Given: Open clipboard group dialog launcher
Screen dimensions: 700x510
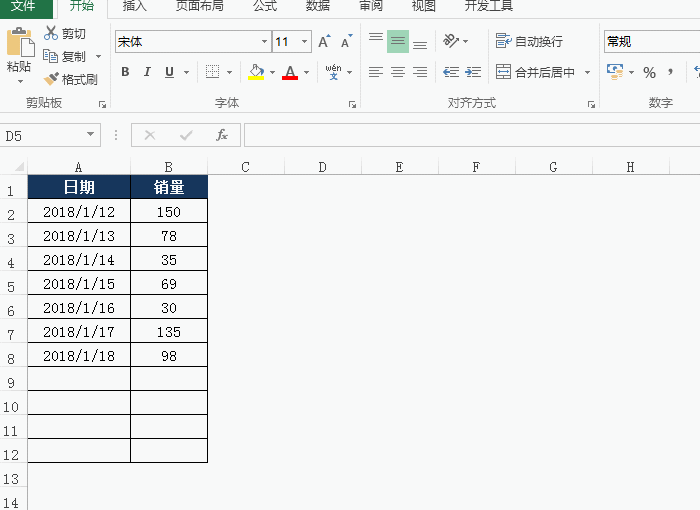Looking at the screenshot, I should click(102, 105).
